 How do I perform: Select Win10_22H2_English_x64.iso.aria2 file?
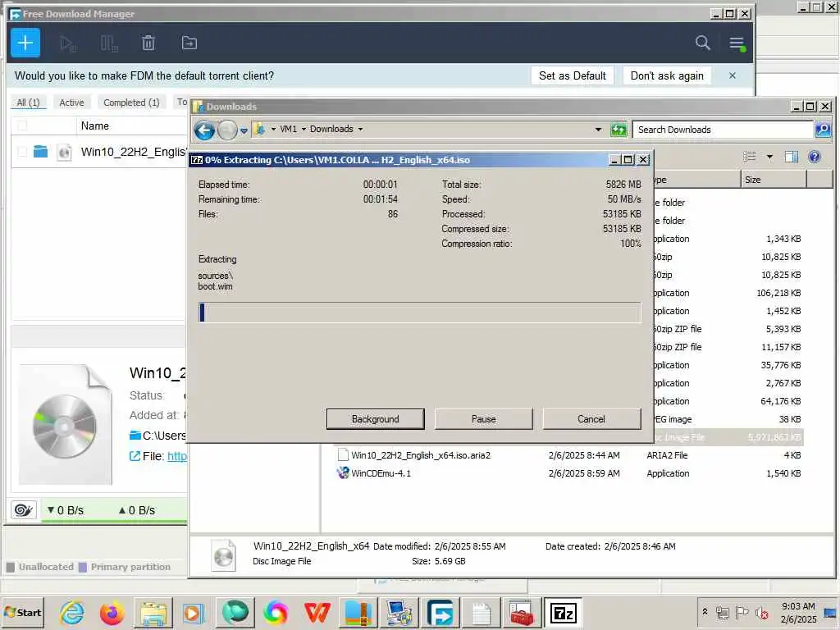pos(421,455)
